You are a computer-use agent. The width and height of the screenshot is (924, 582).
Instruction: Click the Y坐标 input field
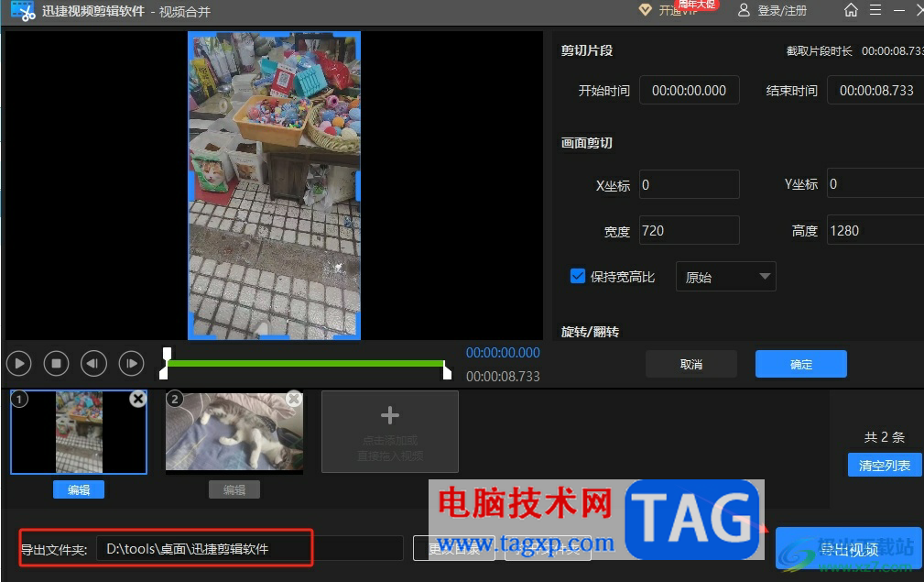[x=875, y=183]
